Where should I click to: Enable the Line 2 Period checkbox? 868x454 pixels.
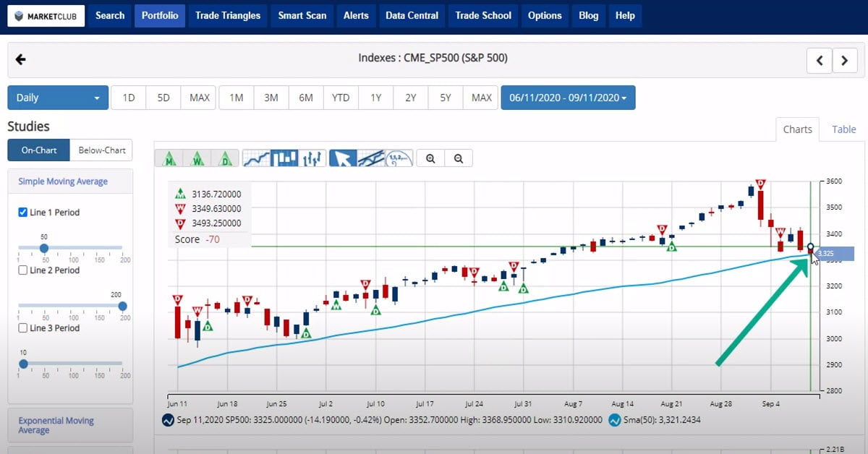click(x=22, y=270)
